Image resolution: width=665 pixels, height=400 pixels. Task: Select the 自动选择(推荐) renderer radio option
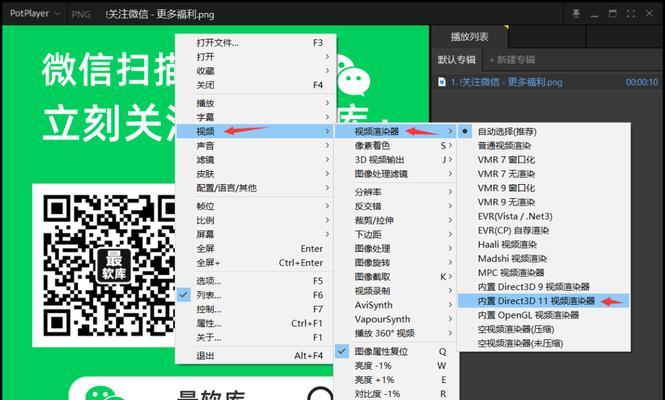tap(544, 131)
